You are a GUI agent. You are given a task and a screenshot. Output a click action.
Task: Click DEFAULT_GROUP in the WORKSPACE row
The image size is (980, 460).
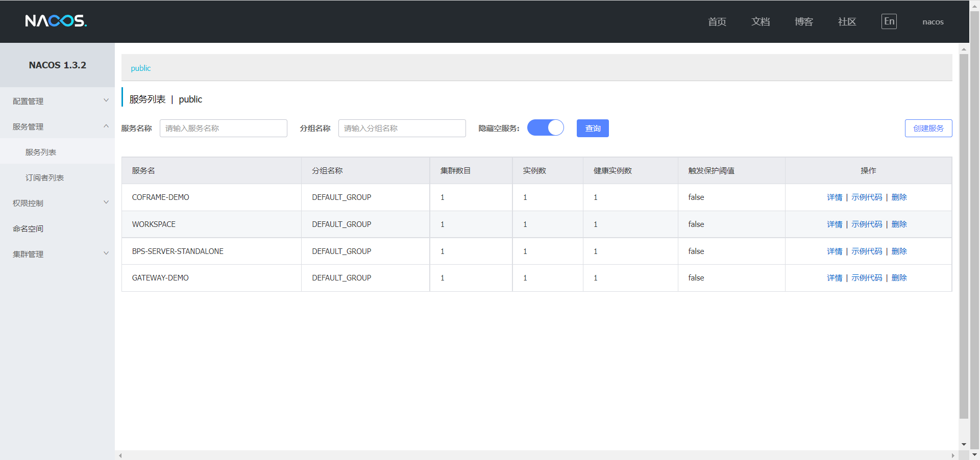pyautogui.click(x=341, y=224)
